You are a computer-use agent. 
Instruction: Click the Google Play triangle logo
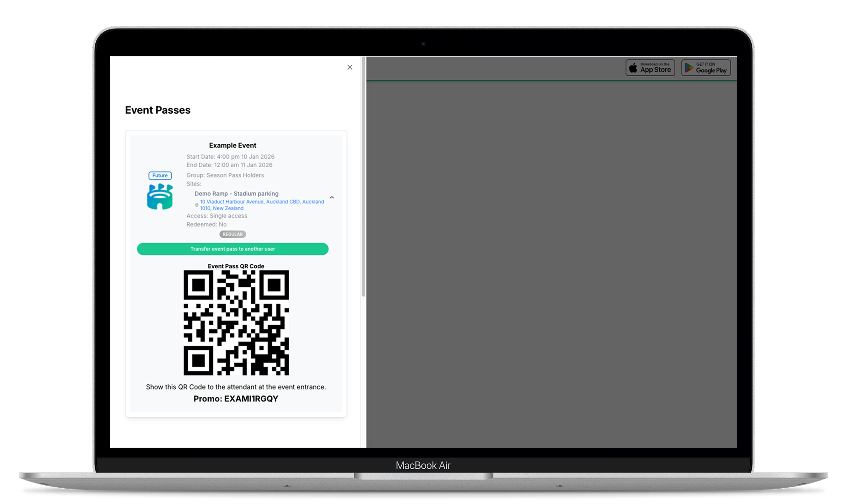689,68
